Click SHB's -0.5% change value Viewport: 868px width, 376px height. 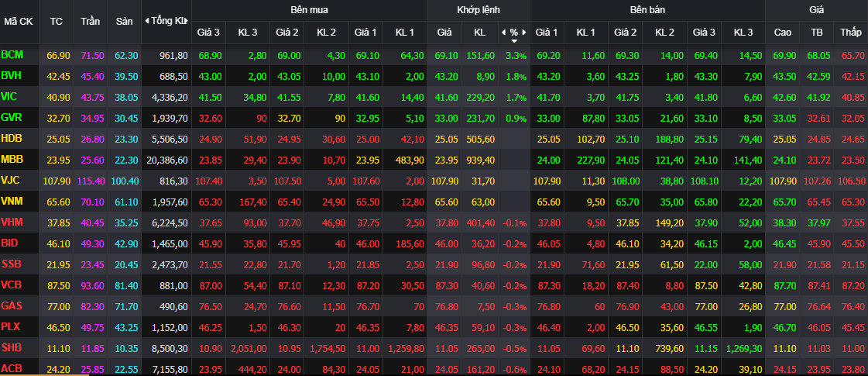click(x=514, y=348)
